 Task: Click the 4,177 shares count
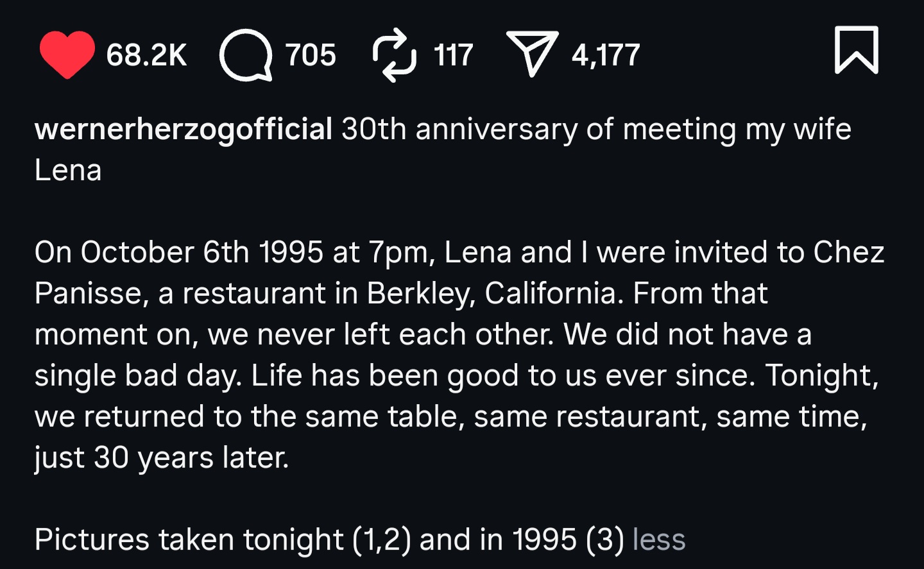pos(606,55)
